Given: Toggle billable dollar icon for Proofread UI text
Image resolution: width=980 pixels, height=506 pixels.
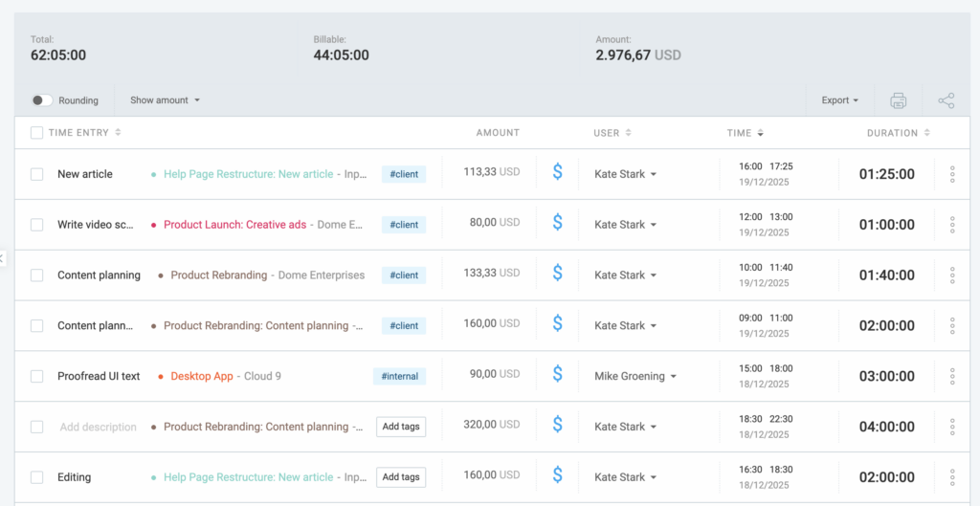Looking at the screenshot, I should (557, 376).
